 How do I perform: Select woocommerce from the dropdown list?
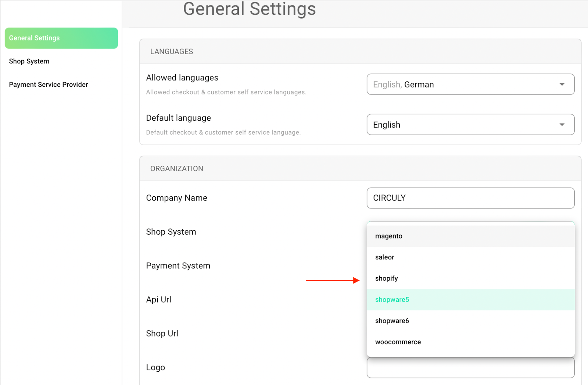click(470, 342)
